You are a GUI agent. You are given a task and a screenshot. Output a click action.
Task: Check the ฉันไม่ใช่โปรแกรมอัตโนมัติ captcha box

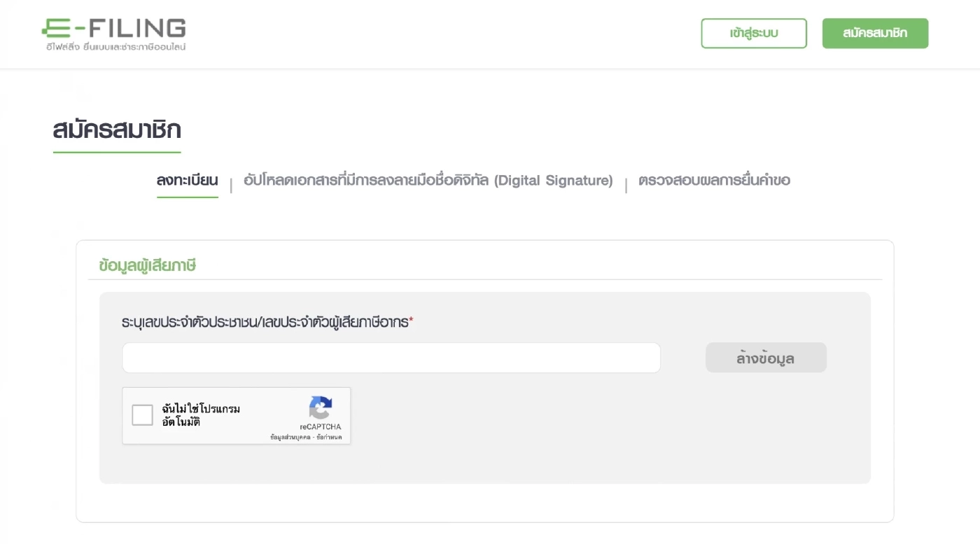pyautogui.click(x=142, y=414)
